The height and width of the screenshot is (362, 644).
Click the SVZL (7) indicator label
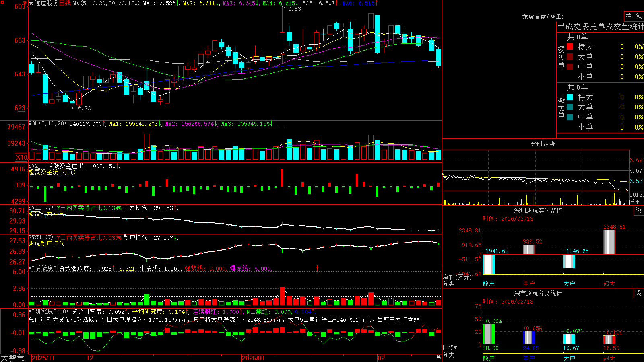coord(41,208)
